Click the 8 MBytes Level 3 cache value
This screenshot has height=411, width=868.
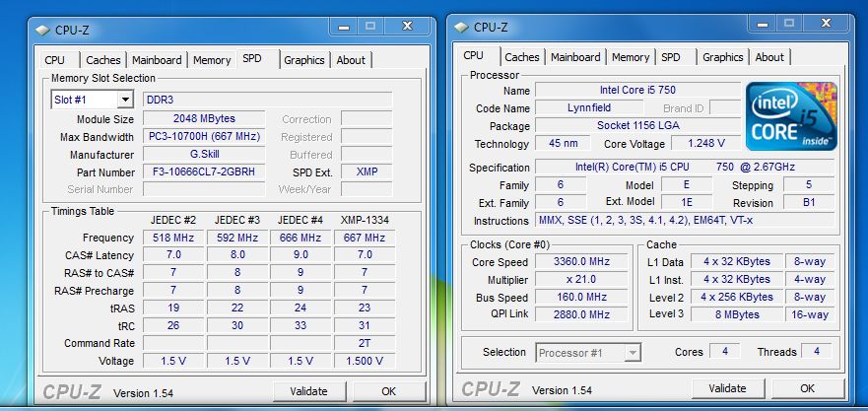(x=736, y=314)
